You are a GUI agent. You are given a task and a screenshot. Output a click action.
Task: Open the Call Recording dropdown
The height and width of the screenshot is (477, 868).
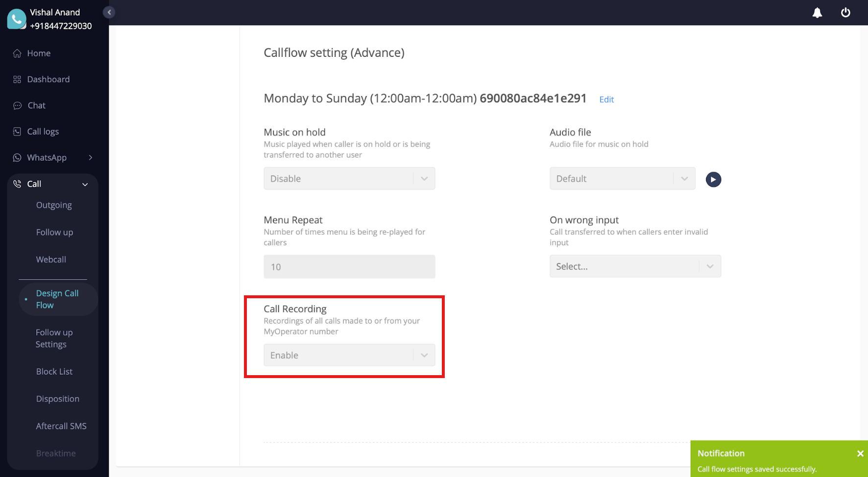pyautogui.click(x=349, y=355)
